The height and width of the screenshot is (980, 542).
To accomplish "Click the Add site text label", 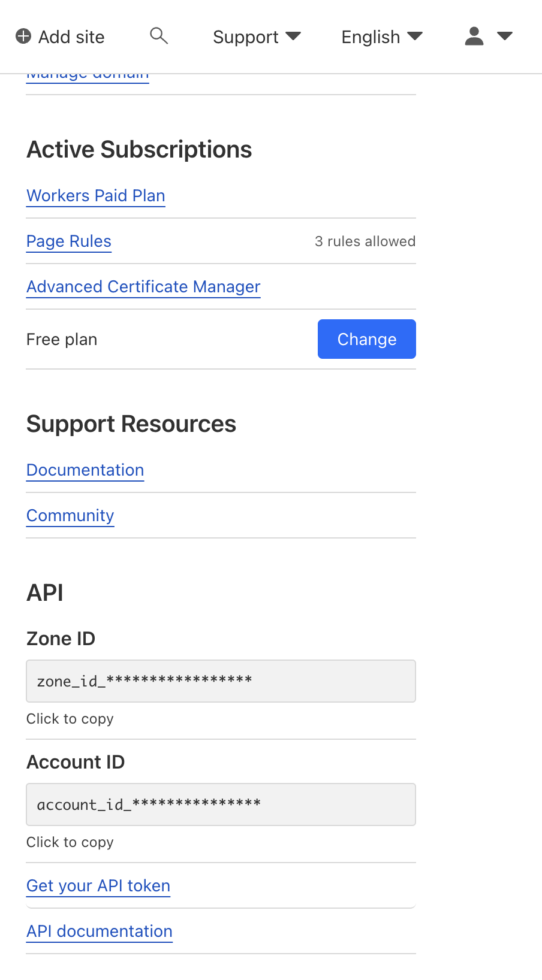I will tap(71, 37).
